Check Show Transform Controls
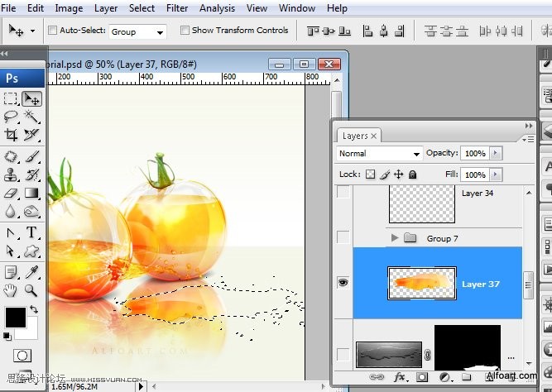552x392 pixels. 184,31
